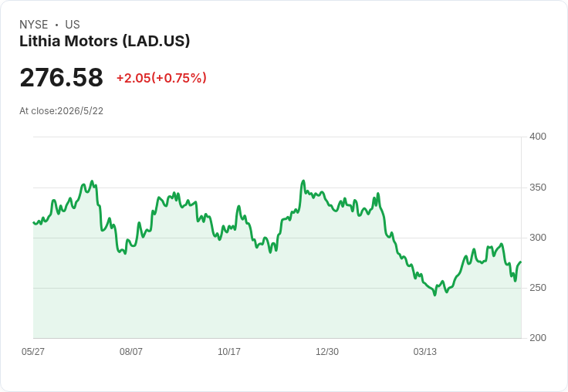Click the 08/07 date axis label
The image size is (568, 392).
click(131, 352)
